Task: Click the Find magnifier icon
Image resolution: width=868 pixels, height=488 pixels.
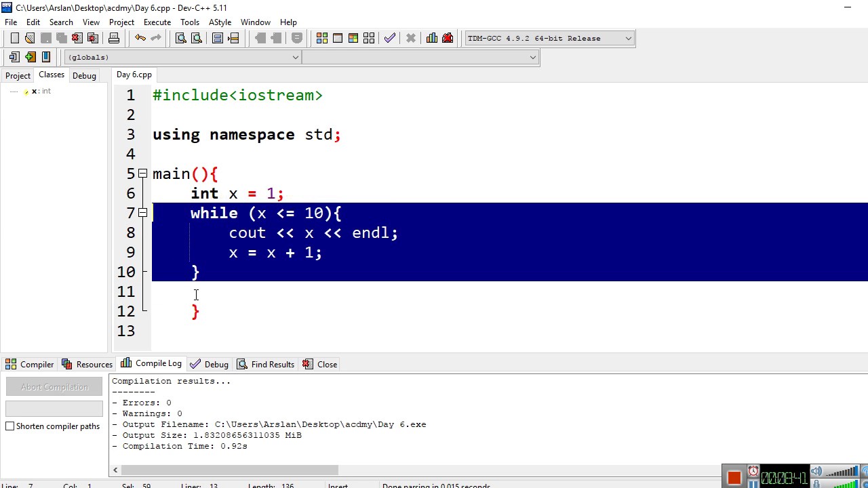Action: point(181,39)
